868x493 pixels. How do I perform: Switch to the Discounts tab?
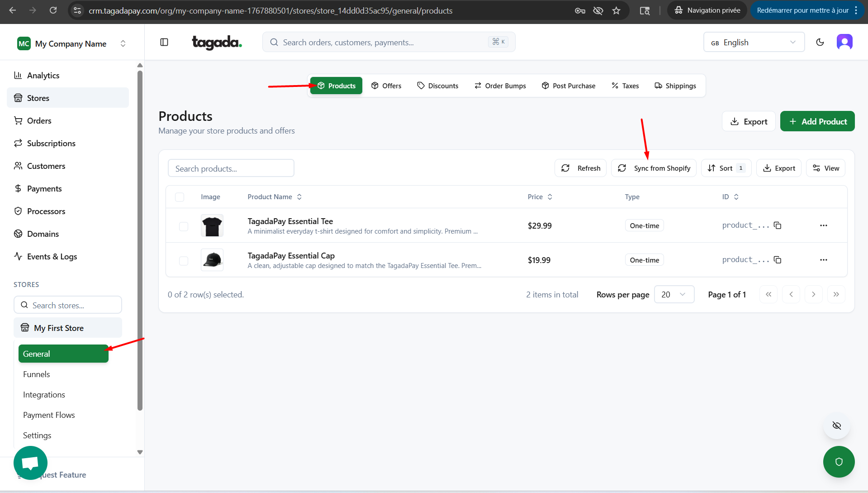[437, 86]
